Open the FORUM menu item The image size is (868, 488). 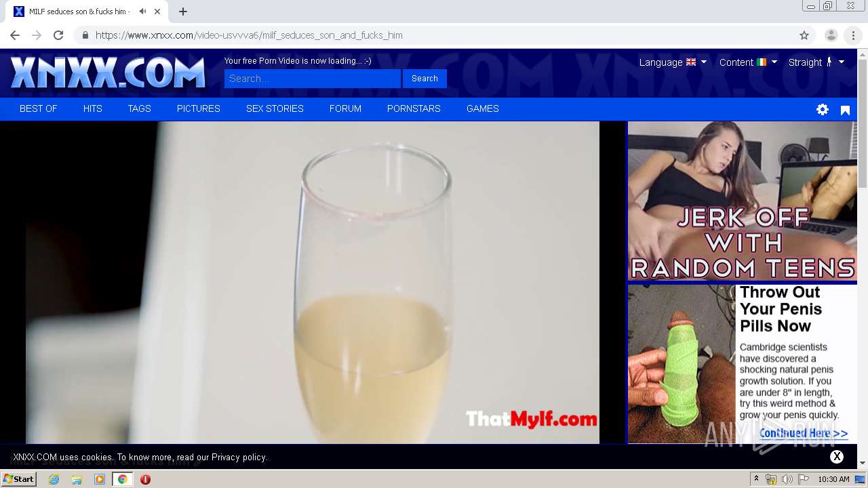[x=345, y=108]
